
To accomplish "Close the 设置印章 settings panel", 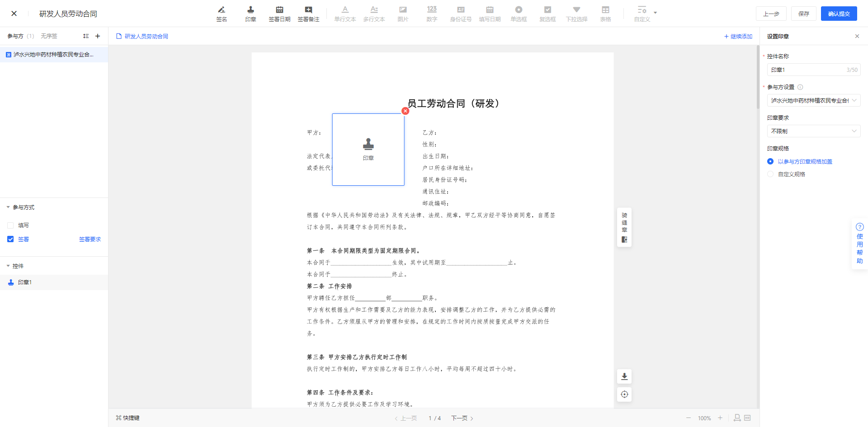I will click(x=857, y=36).
